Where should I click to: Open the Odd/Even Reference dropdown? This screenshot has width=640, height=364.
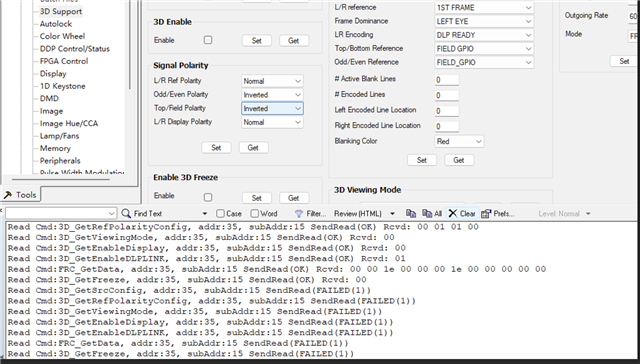pos(484,62)
